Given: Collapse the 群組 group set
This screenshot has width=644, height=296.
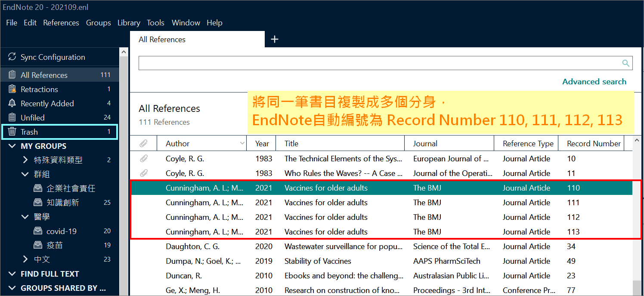Looking at the screenshot, I should pyautogui.click(x=25, y=174).
